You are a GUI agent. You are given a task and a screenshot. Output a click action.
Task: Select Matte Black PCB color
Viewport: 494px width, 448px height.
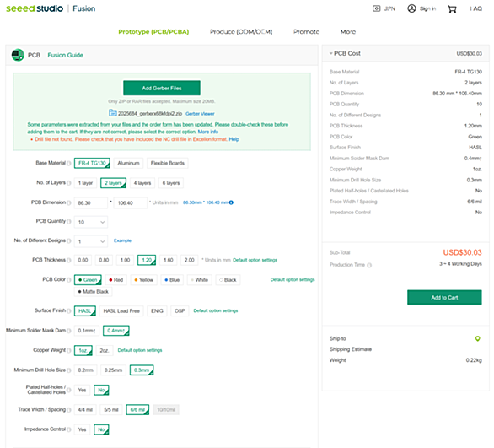94,292
